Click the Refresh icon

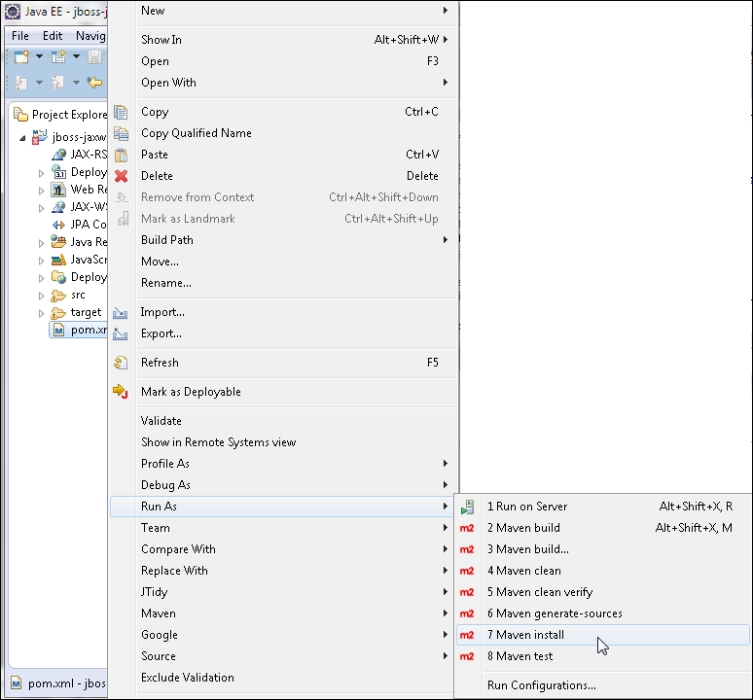coord(121,363)
